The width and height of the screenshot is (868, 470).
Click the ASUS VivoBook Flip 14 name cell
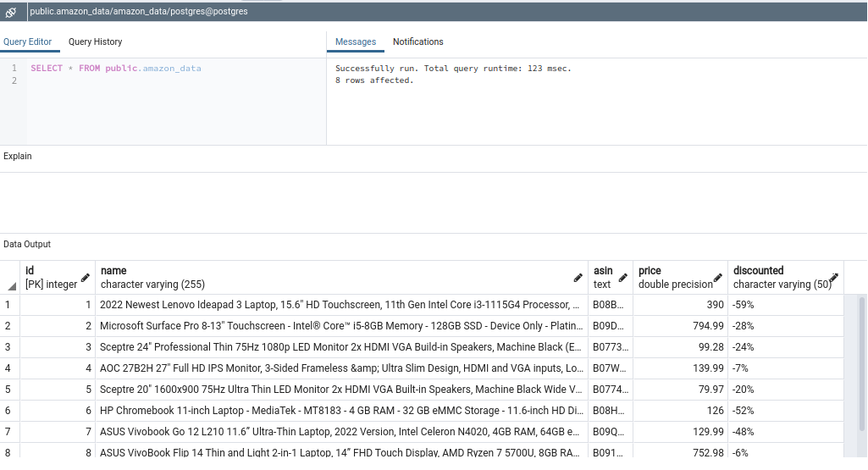tap(341, 451)
